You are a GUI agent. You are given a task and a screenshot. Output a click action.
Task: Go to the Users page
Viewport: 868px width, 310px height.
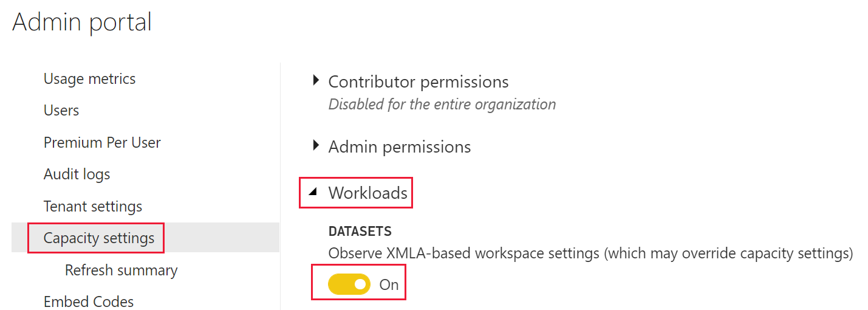[x=61, y=111]
